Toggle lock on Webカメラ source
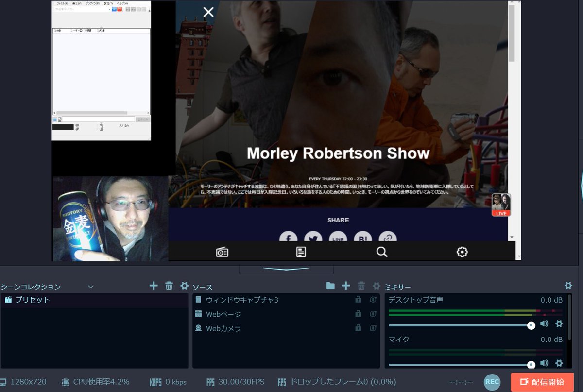The image size is (583, 392). [x=359, y=328]
